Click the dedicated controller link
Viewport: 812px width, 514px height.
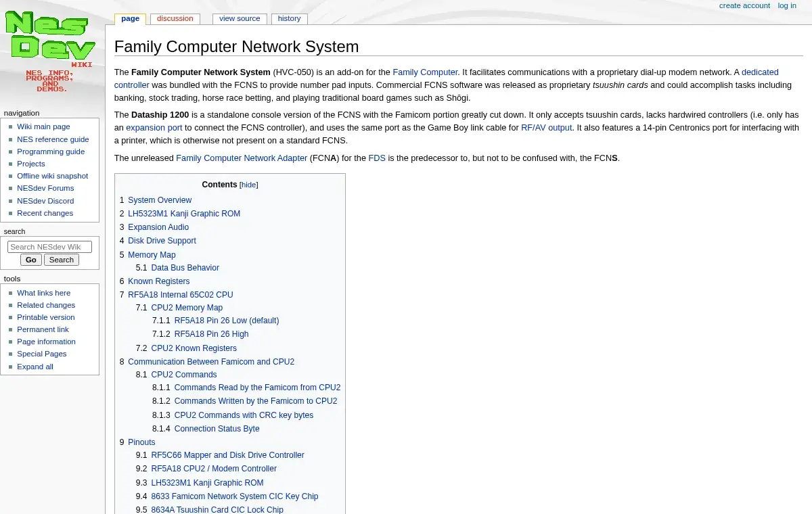(760, 72)
